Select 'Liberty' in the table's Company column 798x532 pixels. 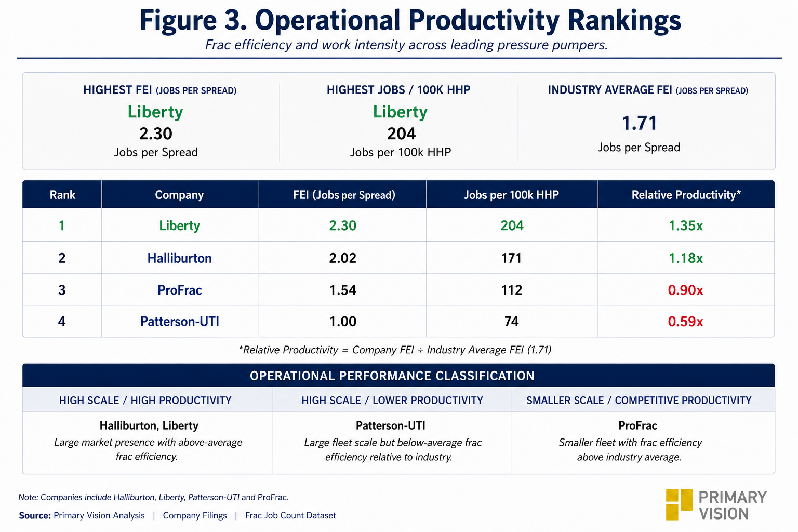[179, 225]
